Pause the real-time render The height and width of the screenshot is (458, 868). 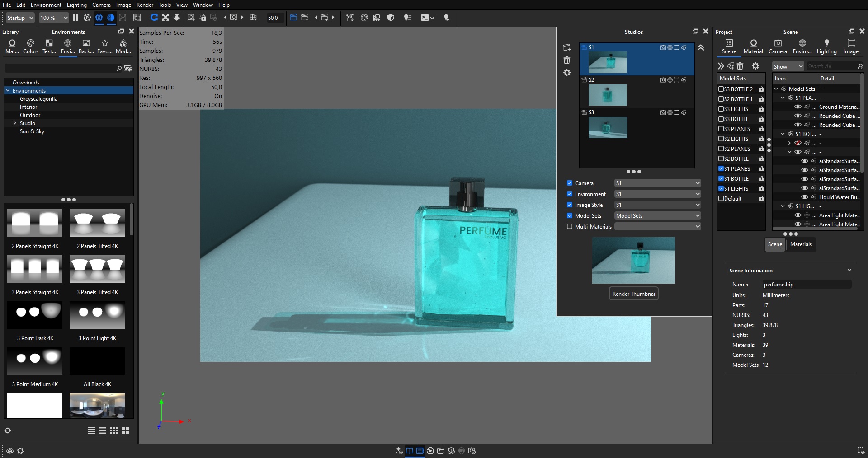75,18
